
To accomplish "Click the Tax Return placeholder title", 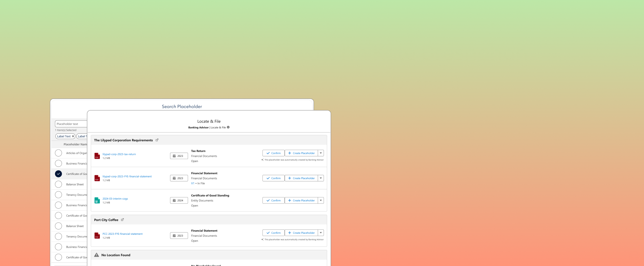I will coord(198,151).
